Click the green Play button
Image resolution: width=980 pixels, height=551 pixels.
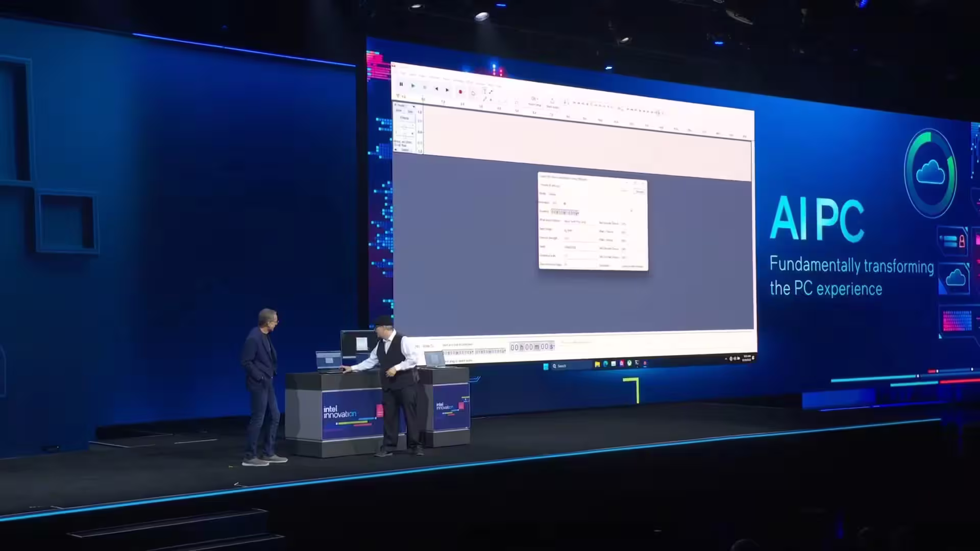[x=413, y=86]
